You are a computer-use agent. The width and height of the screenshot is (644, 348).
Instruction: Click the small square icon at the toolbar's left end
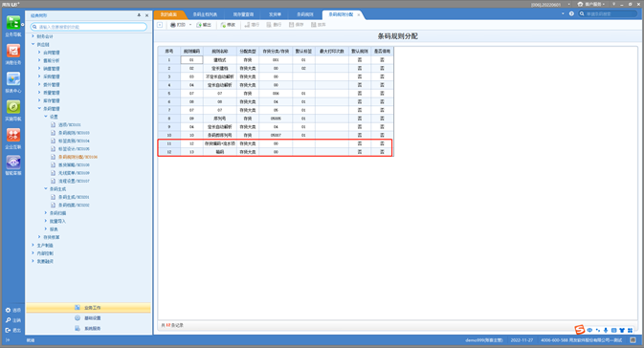point(160,25)
